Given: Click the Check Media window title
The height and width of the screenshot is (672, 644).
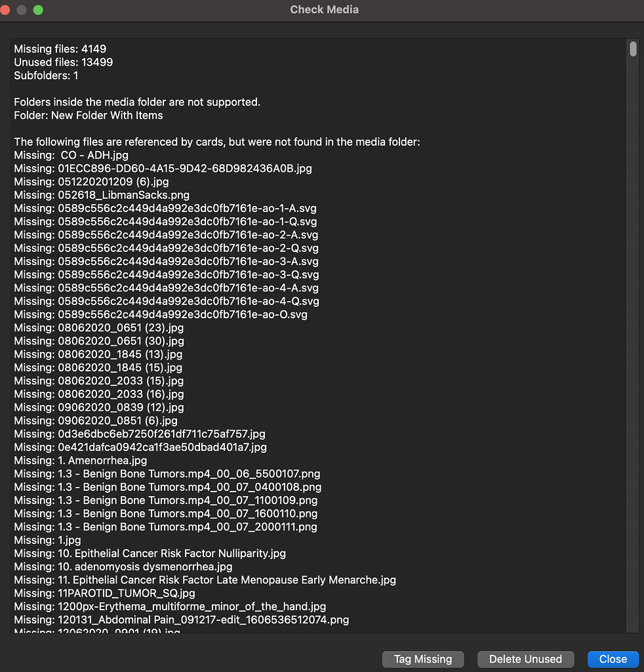Looking at the screenshot, I should [324, 10].
